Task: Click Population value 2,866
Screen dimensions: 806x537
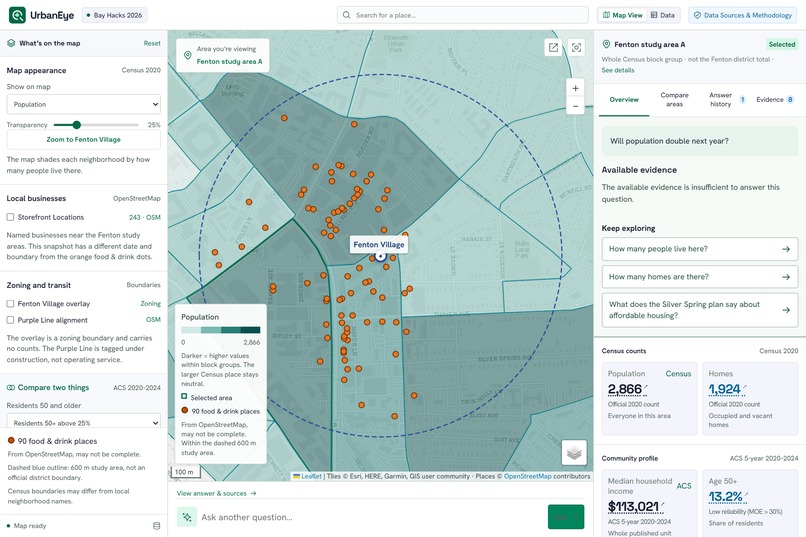Action: (x=625, y=389)
